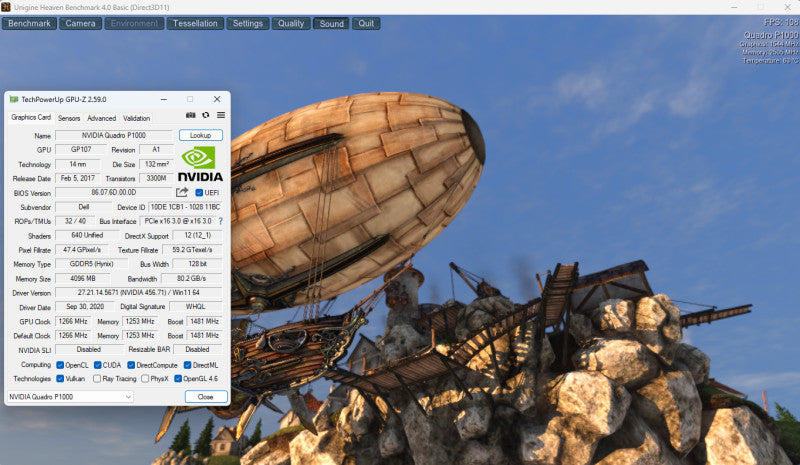This screenshot has width=800, height=465.
Task: Click the Driver Date value Sep 30, 2020
Action: click(85, 307)
